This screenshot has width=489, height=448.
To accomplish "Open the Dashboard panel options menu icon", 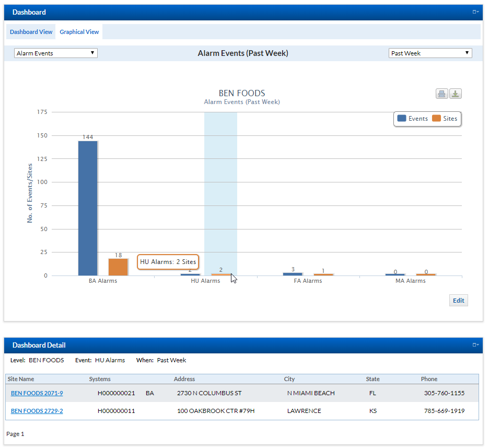I will pyautogui.click(x=475, y=12).
